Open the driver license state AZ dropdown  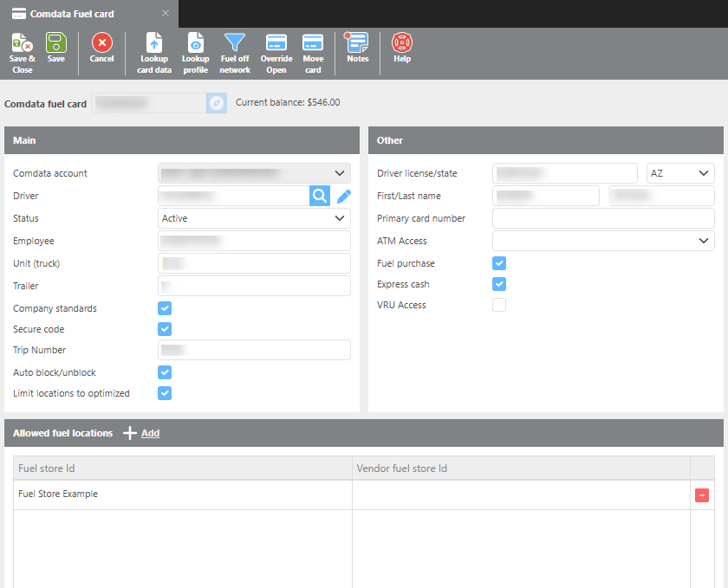point(680,173)
